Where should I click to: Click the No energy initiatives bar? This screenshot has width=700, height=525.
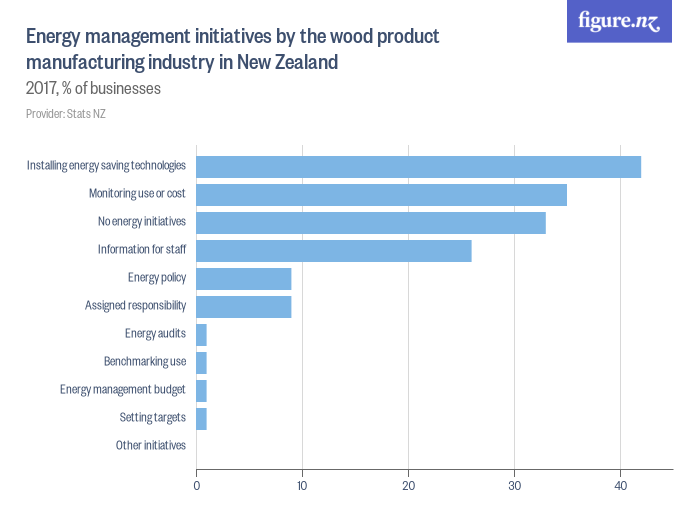(x=371, y=222)
